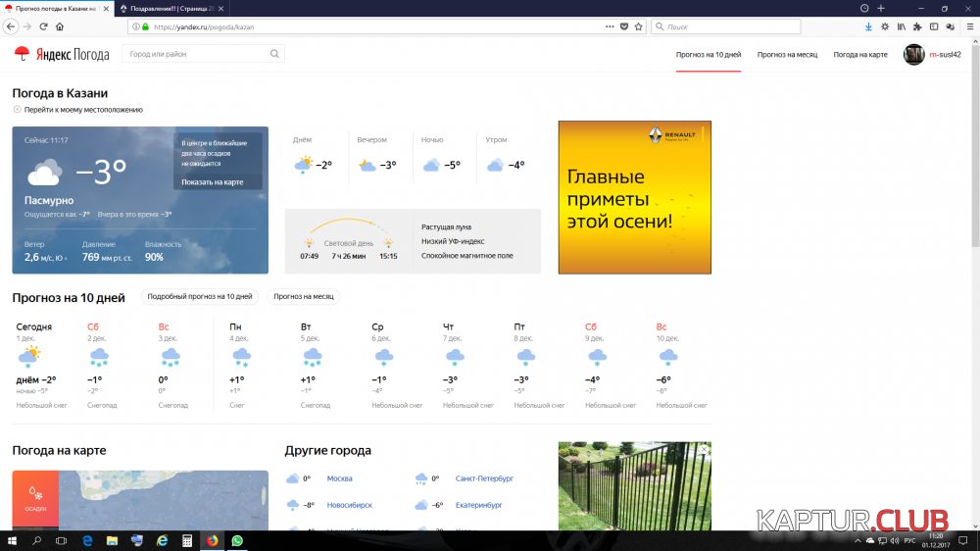
Task: Click the Яндекс Погода umbrella logo
Action: point(21,54)
